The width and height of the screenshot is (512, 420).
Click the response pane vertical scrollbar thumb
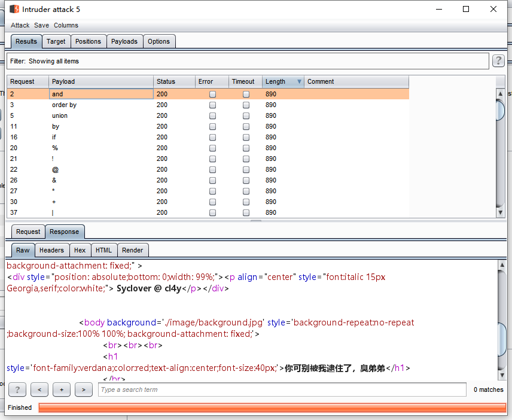(502, 339)
